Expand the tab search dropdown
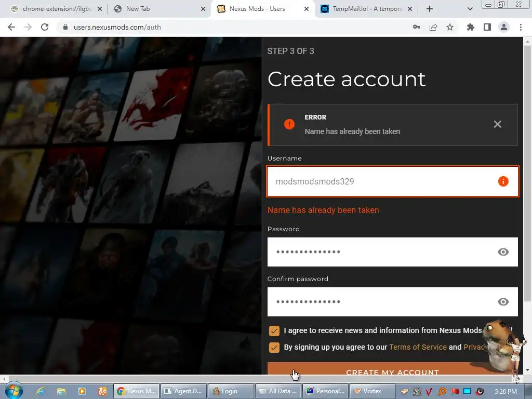Viewport: 532px width, 399px height. 470,9
